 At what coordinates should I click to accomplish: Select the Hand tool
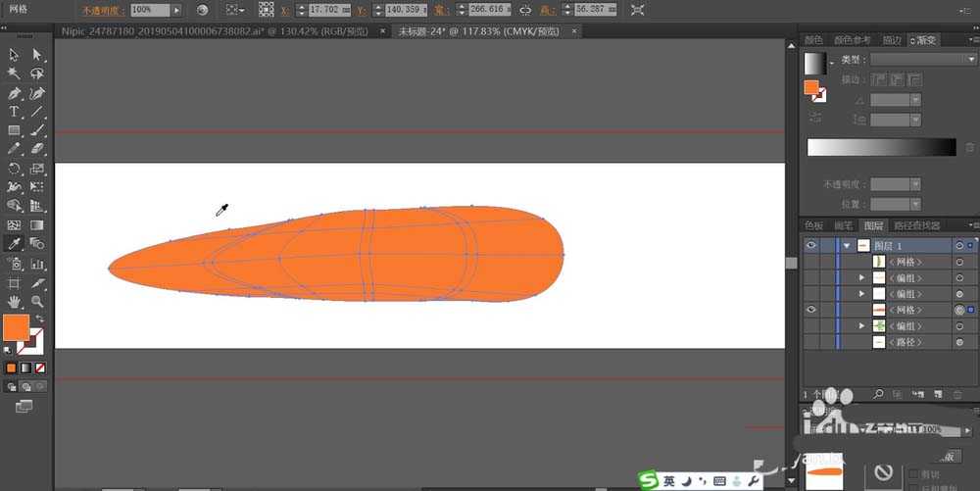pyautogui.click(x=14, y=301)
